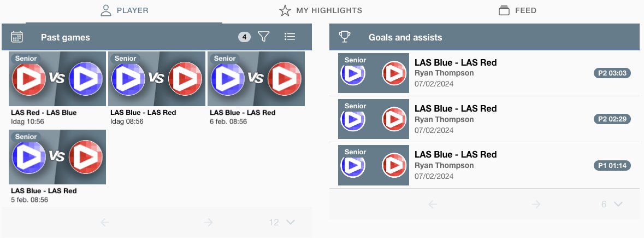Switch Past games to list view
Screen dimensions: 644x238
(289, 37)
